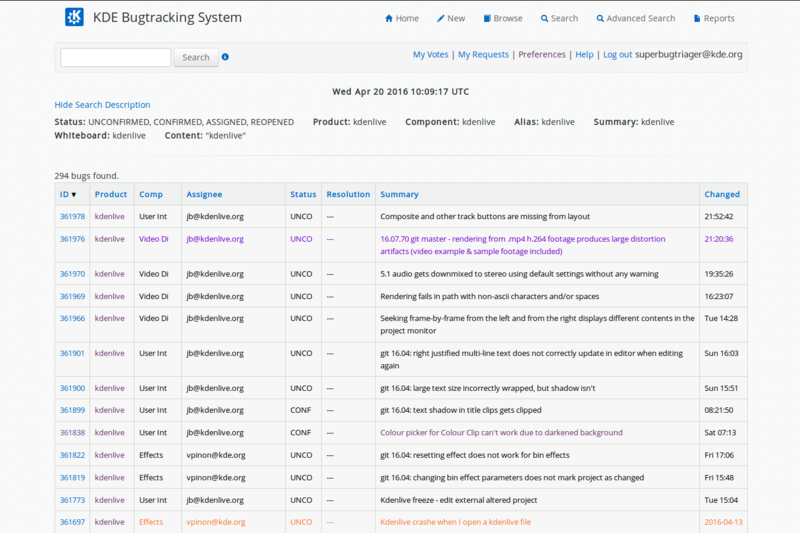Viewport: 800px width, 533px height.
Task: Open bug 361819
Action: pos(72,477)
